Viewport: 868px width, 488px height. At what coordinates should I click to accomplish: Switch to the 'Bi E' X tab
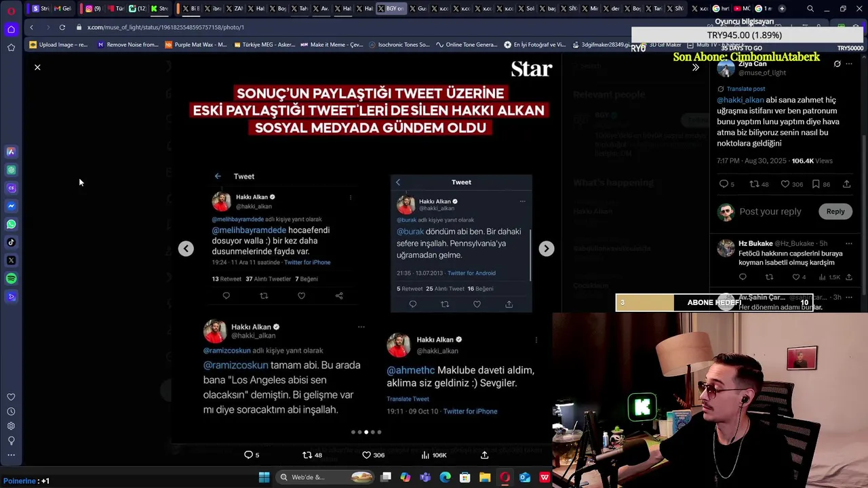tap(191, 8)
